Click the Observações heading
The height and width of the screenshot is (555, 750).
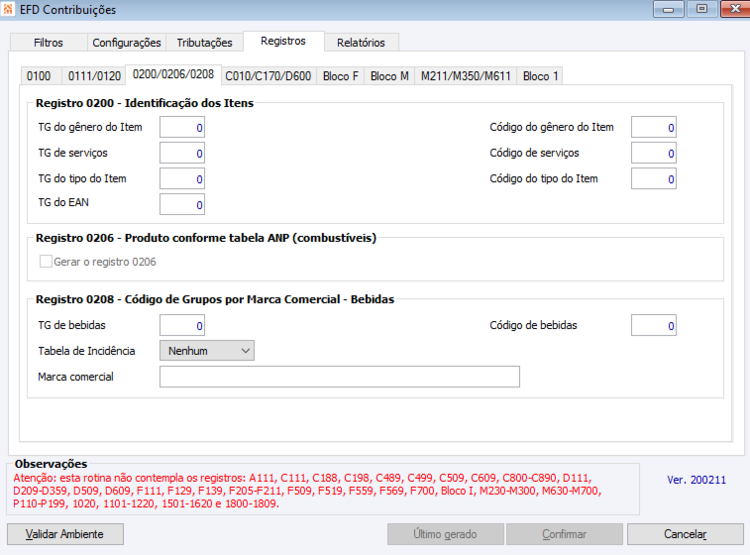[x=51, y=464]
